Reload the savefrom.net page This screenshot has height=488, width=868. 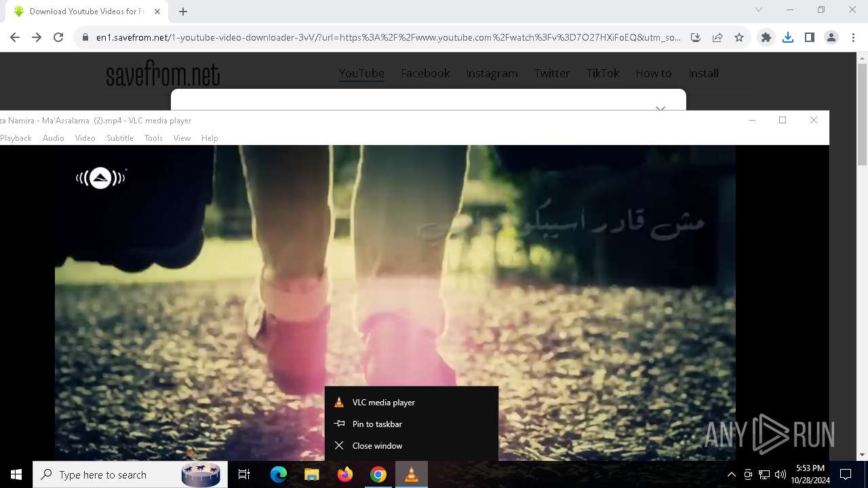coord(58,38)
